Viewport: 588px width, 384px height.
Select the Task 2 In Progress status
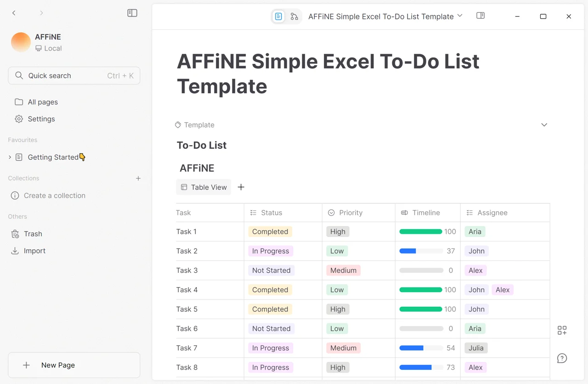coord(271,251)
